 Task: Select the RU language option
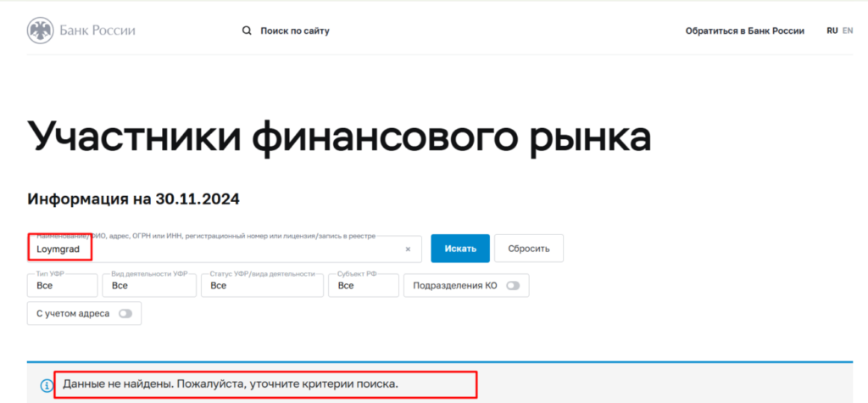[832, 31]
